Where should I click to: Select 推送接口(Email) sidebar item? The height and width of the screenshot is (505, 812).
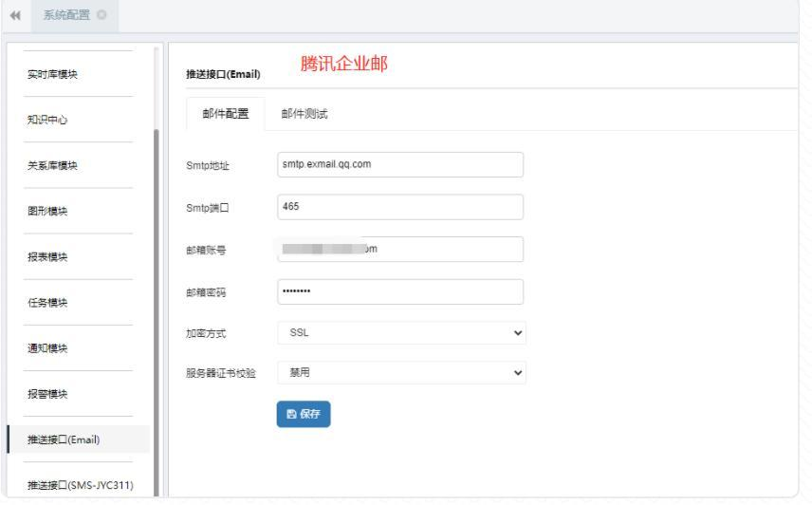click(x=79, y=440)
